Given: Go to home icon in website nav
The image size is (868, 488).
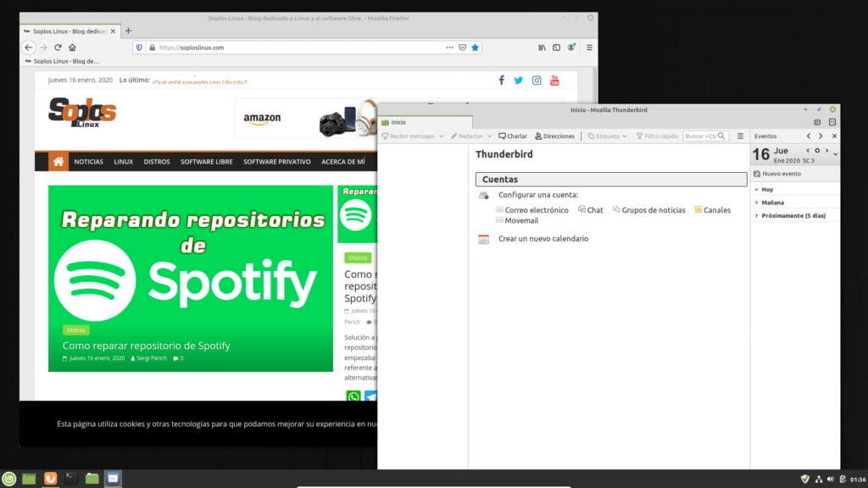Looking at the screenshot, I should pos(58,162).
